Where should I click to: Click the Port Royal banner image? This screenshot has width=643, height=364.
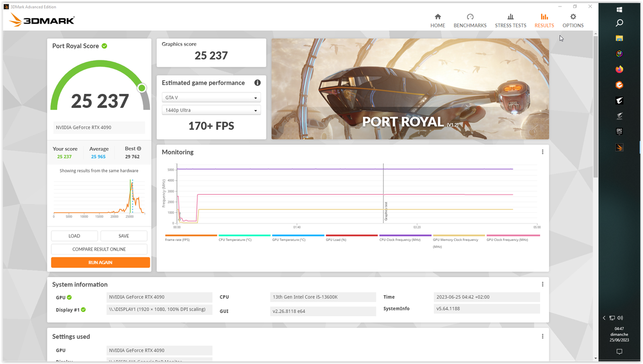pyautogui.click(x=410, y=89)
